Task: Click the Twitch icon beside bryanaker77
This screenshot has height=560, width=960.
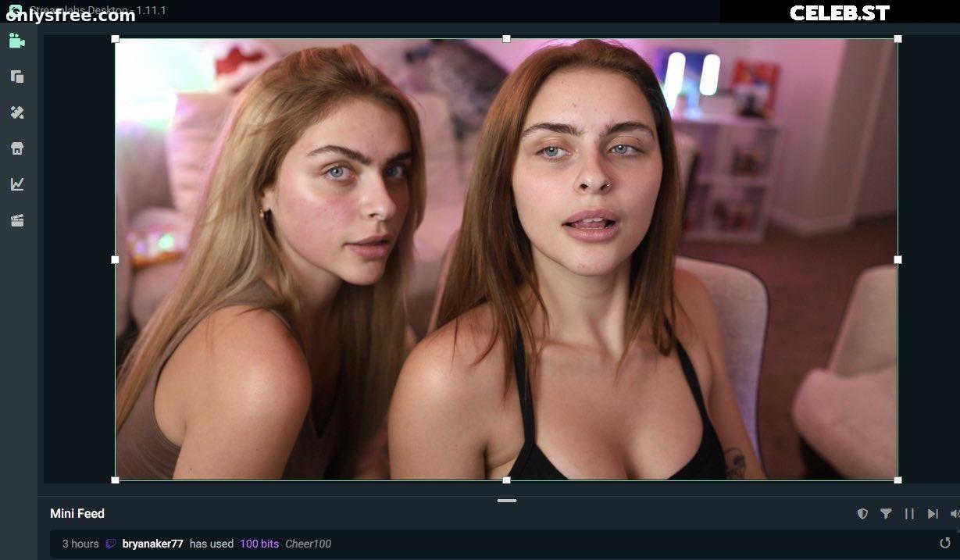Action: [111, 544]
